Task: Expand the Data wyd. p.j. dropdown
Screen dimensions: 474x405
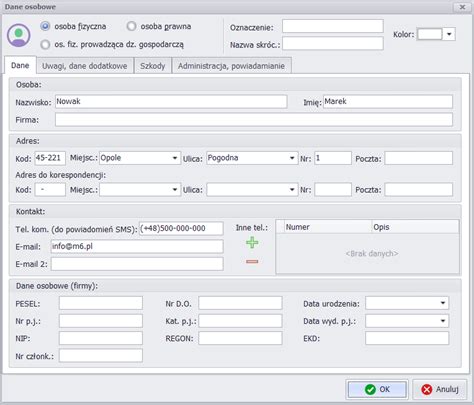Action: pyautogui.click(x=443, y=321)
